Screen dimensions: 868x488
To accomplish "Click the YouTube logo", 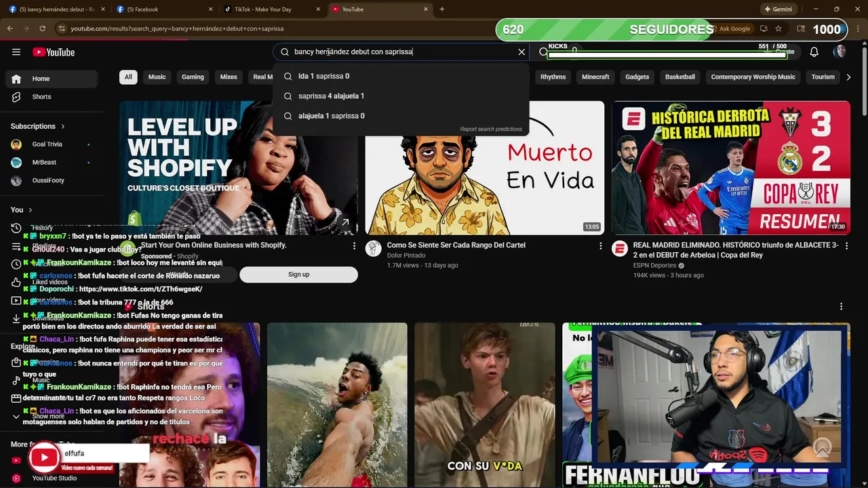I will click(x=54, y=52).
